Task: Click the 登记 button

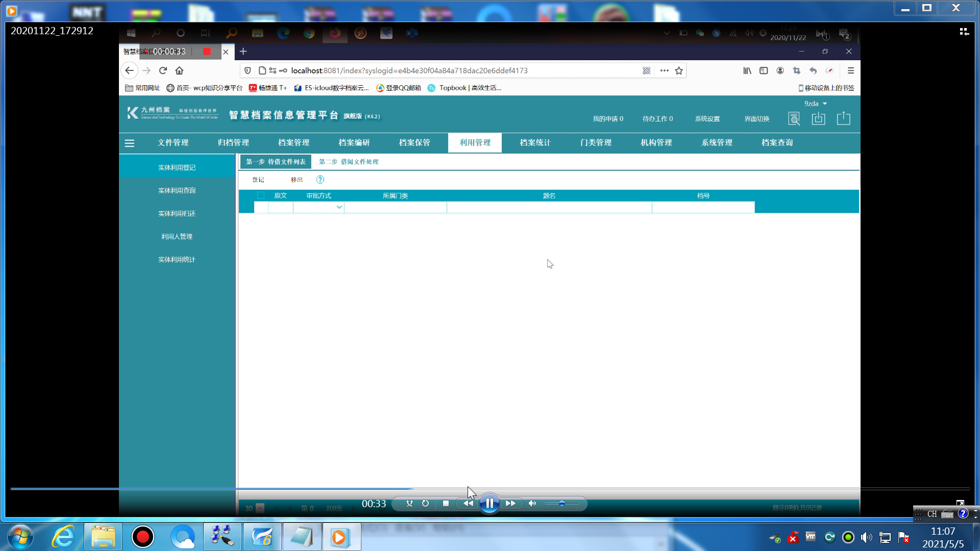Action: pyautogui.click(x=258, y=180)
